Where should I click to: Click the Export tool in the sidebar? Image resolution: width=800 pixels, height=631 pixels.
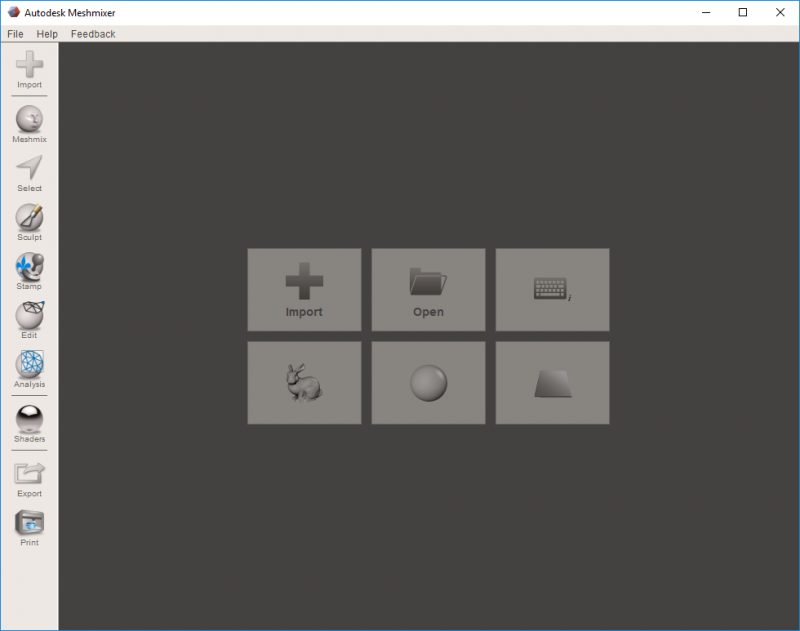click(x=29, y=479)
